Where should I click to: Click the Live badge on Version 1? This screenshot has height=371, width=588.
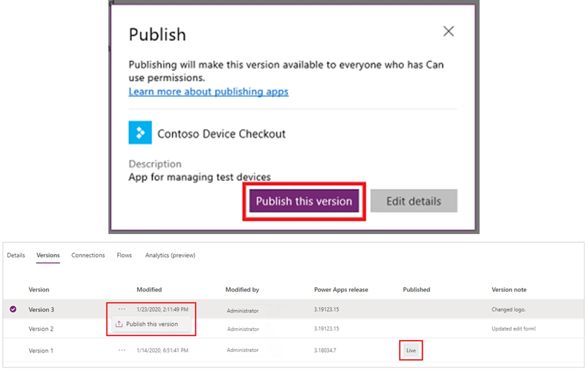click(x=411, y=350)
